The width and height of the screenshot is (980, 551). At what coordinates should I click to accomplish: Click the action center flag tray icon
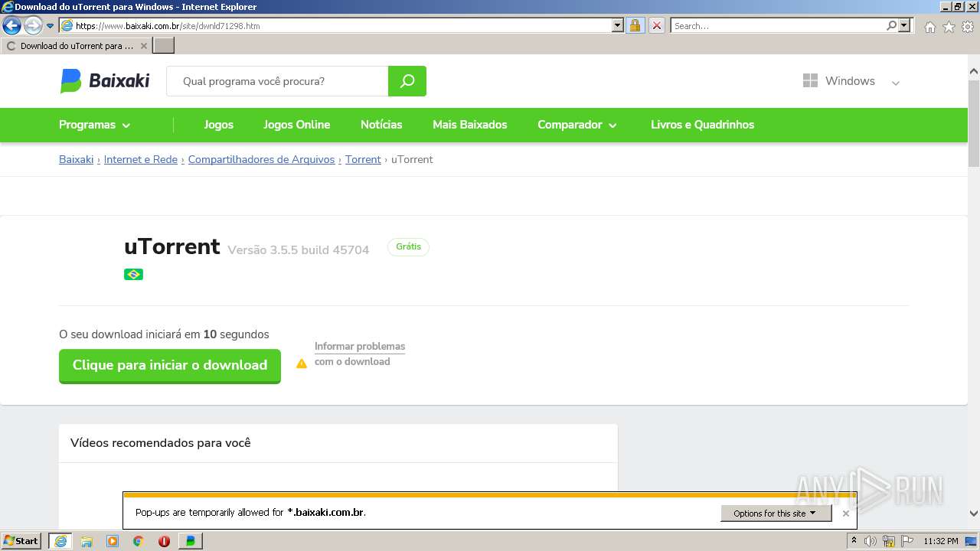[x=907, y=541]
